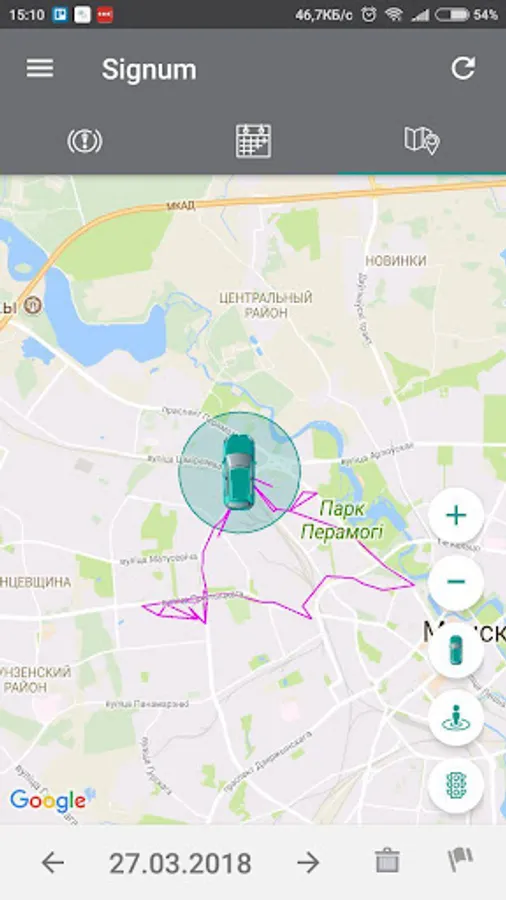Select the map location tab
The image size is (506, 900).
click(422, 140)
